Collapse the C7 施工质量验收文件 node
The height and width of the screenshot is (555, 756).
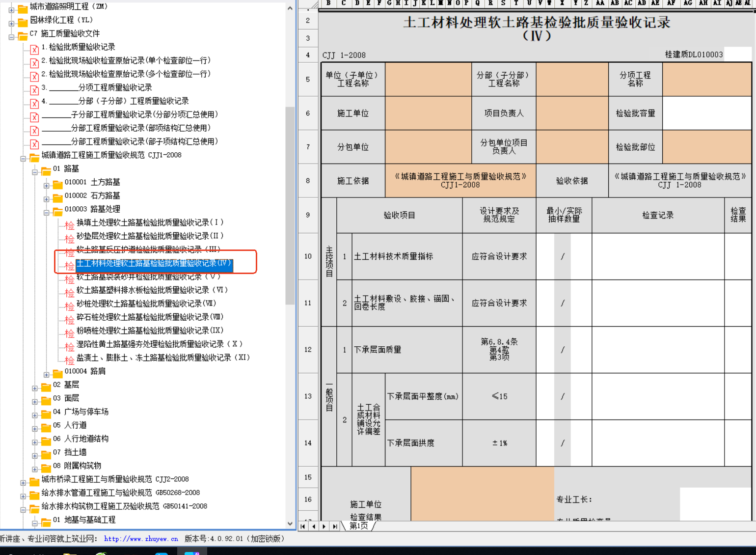(x=11, y=37)
